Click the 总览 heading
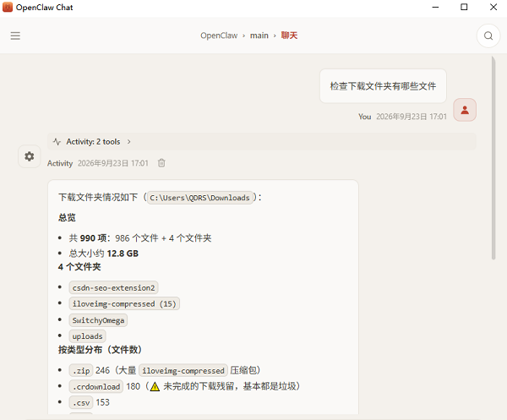507x420 pixels. [x=67, y=217]
